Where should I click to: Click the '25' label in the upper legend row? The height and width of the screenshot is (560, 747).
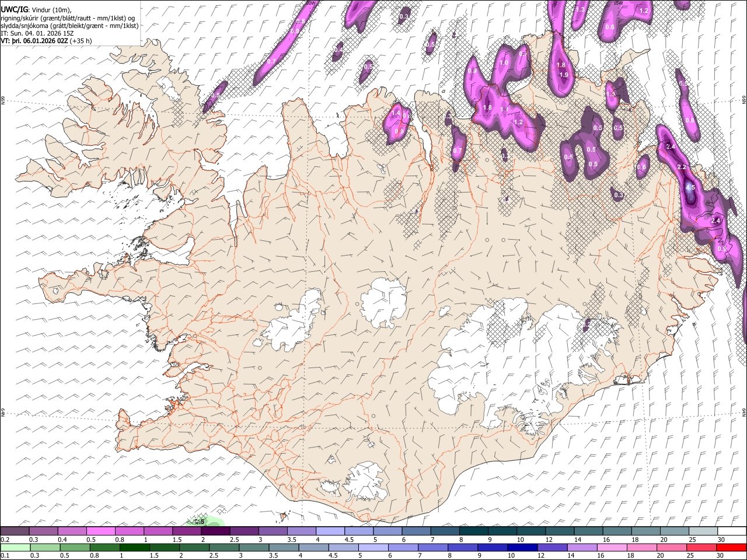(x=692, y=540)
